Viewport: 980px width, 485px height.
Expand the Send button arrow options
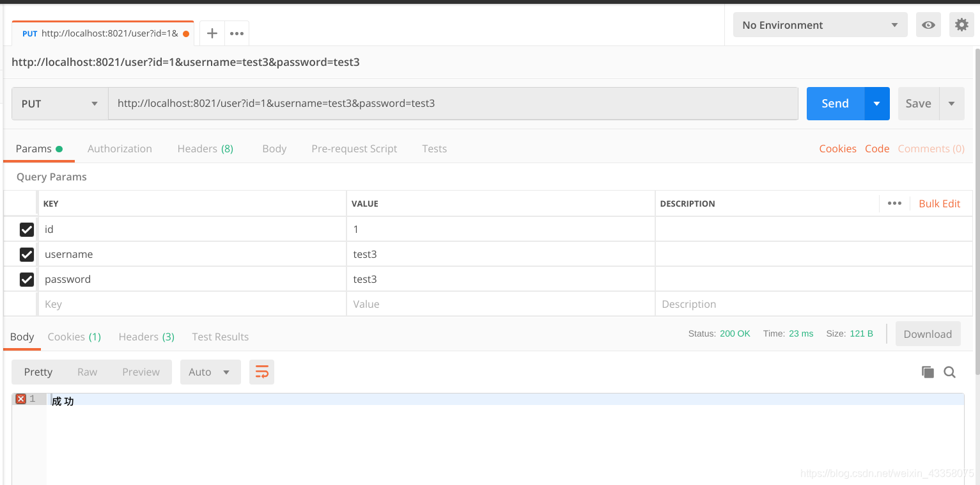877,104
